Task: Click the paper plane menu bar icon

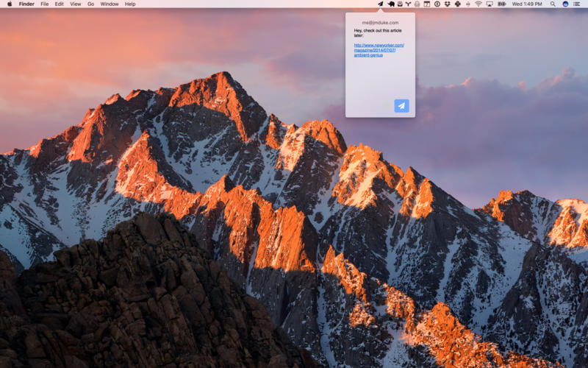Action: click(380, 4)
